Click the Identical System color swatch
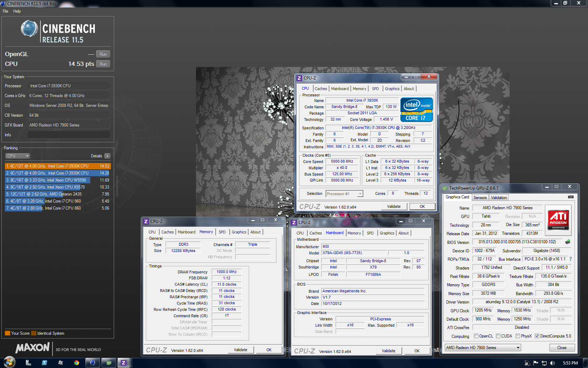 (x=34, y=333)
